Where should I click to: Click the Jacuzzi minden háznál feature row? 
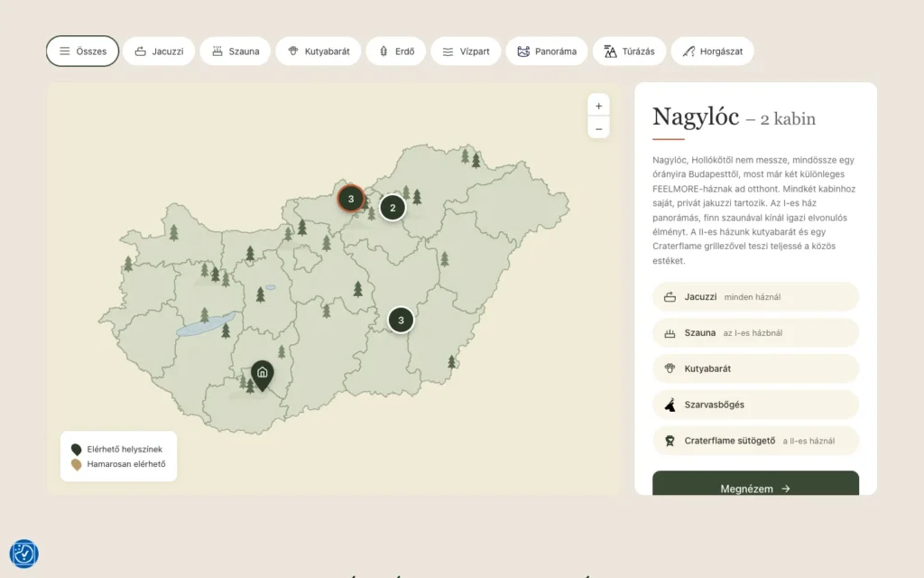click(x=755, y=296)
